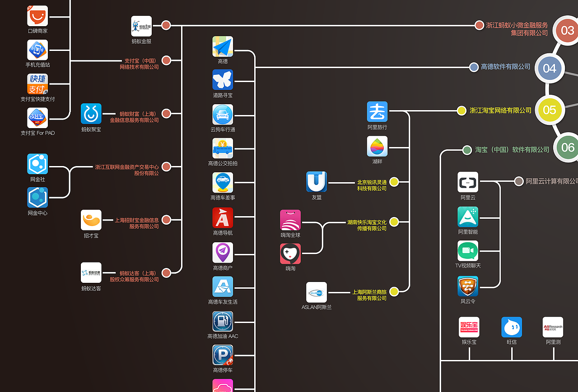Click 上海招财宝金融信息服务有限公司 label
The height and width of the screenshot is (392, 578).
coord(136,223)
